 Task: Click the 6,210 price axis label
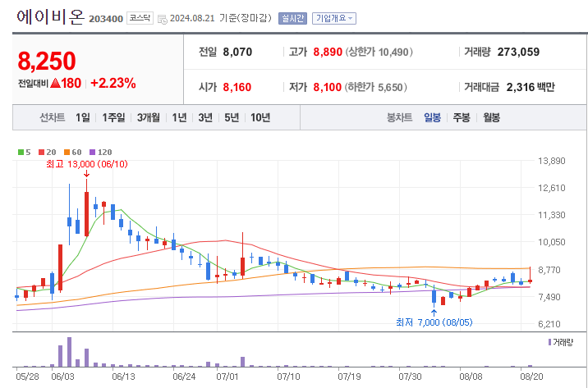[551, 324]
